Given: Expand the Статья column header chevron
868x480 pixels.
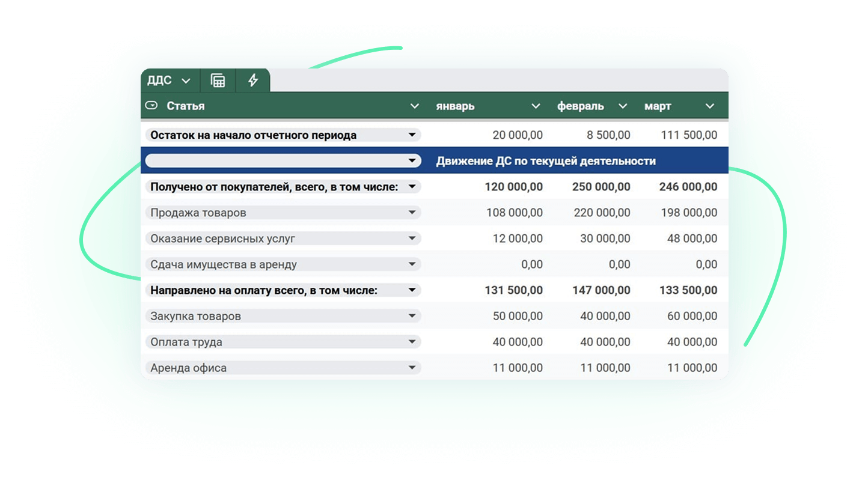Looking at the screenshot, I should [x=414, y=106].
